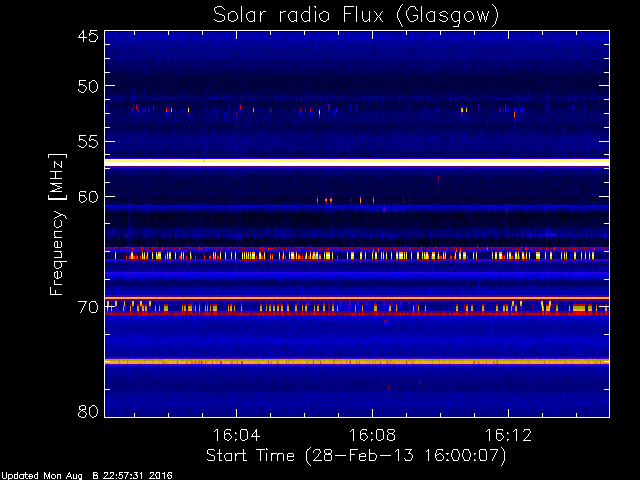Click the 'Start Time (28-Feb-13 16:00:07)' label
This screenshot has width=640, height=480.
point(356,456)
